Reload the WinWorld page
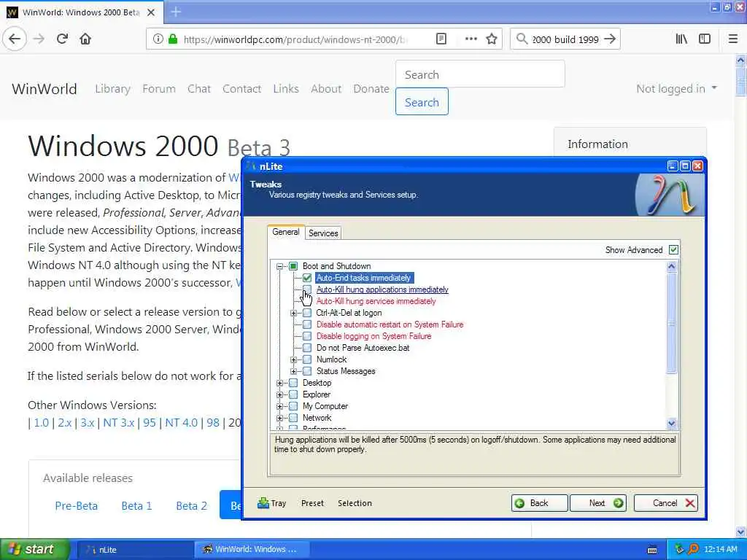The width and height of the screenshot is (747, 560). 62,39
